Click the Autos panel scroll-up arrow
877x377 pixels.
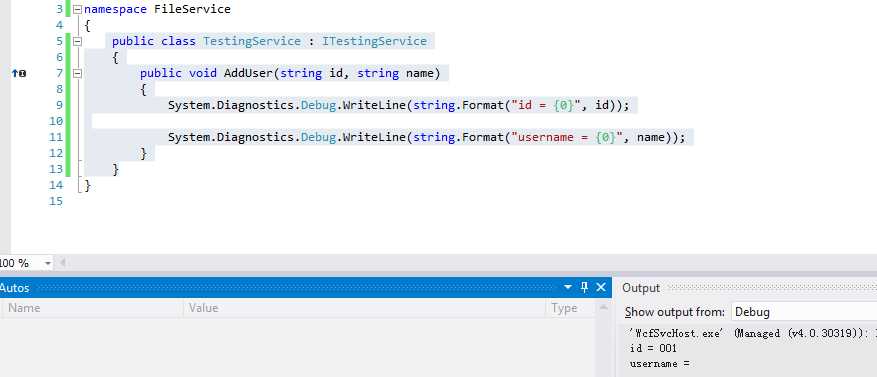click(x=603, y=307)
